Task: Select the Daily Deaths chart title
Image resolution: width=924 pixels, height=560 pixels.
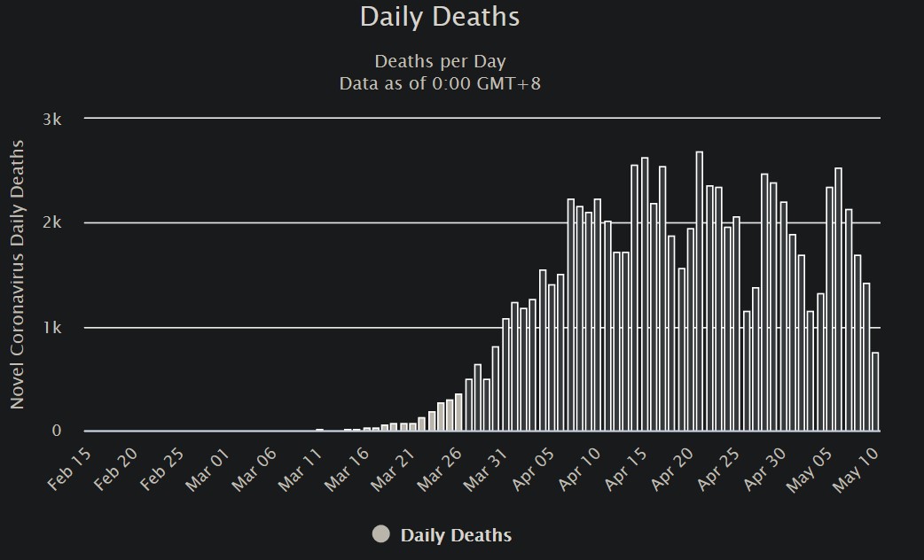Action: (440, 17)
